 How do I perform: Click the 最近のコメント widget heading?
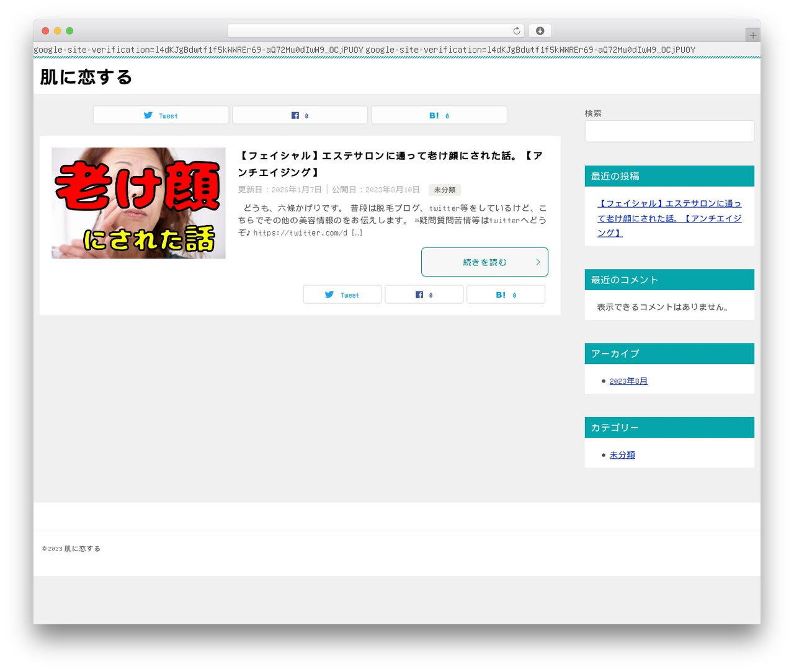tap(669, 280)
